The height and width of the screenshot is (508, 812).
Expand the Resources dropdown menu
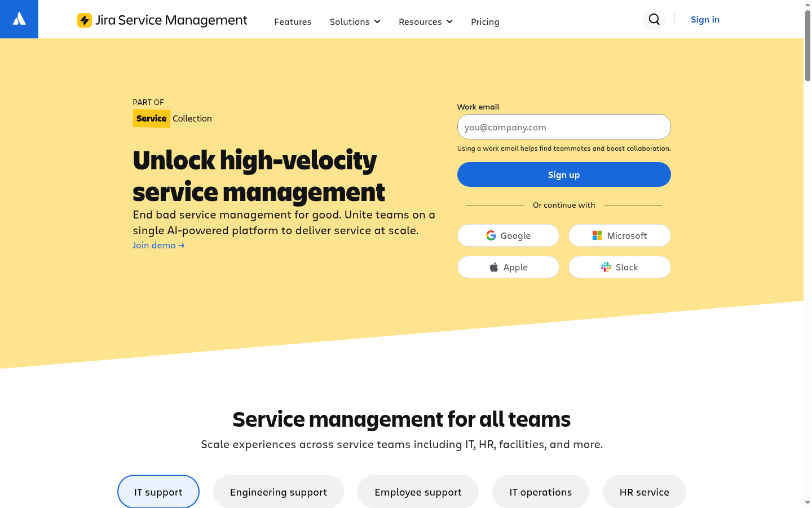(426, 21)
